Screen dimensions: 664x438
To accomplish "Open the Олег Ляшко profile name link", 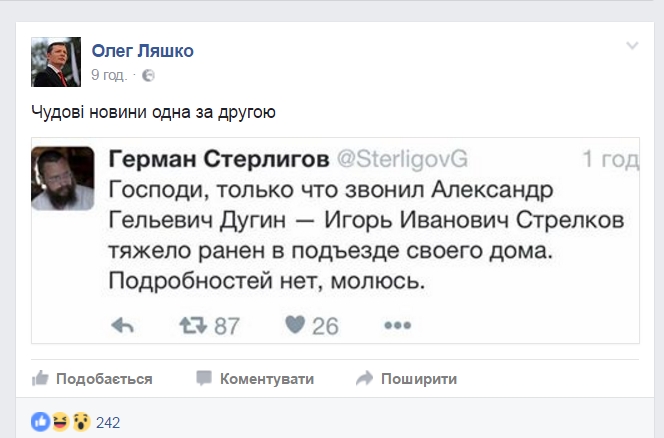I will click(142, 51).
